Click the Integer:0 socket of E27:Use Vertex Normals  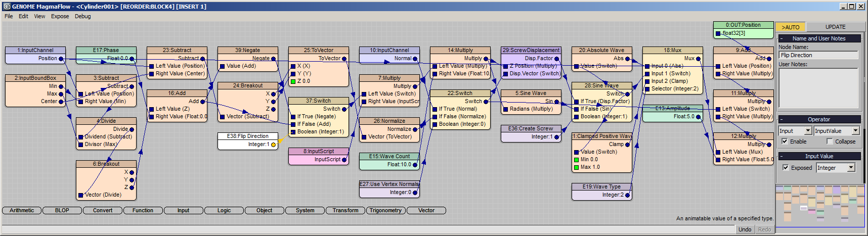415,193
